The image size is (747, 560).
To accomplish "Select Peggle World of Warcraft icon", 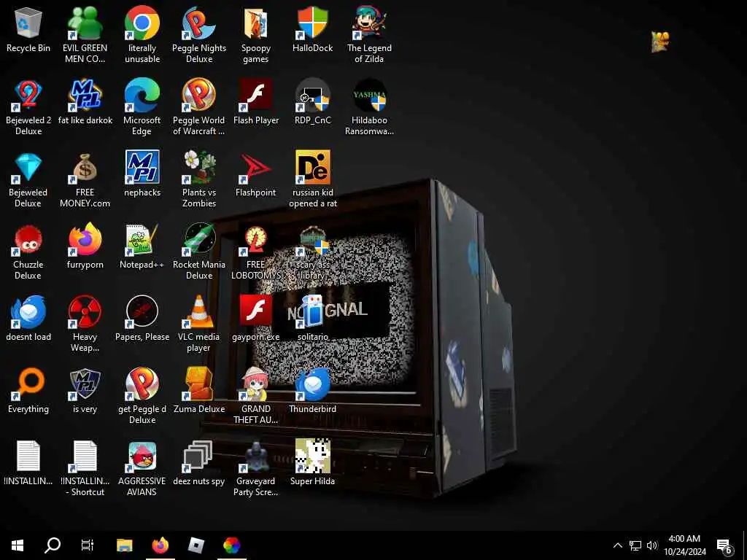I will click(198, 96).
